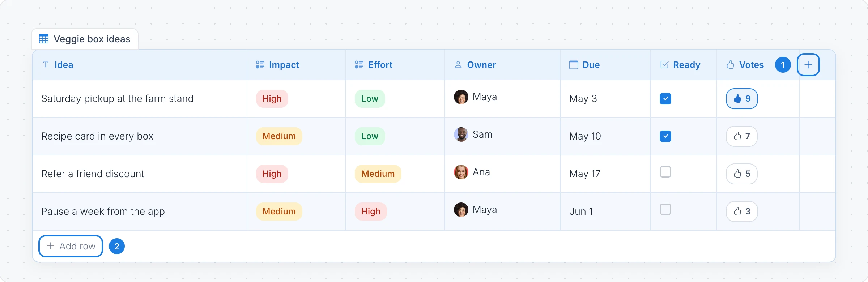868x282 pixels.
Task: Click the select-list icon in Impact header
Action: [260, 65]
